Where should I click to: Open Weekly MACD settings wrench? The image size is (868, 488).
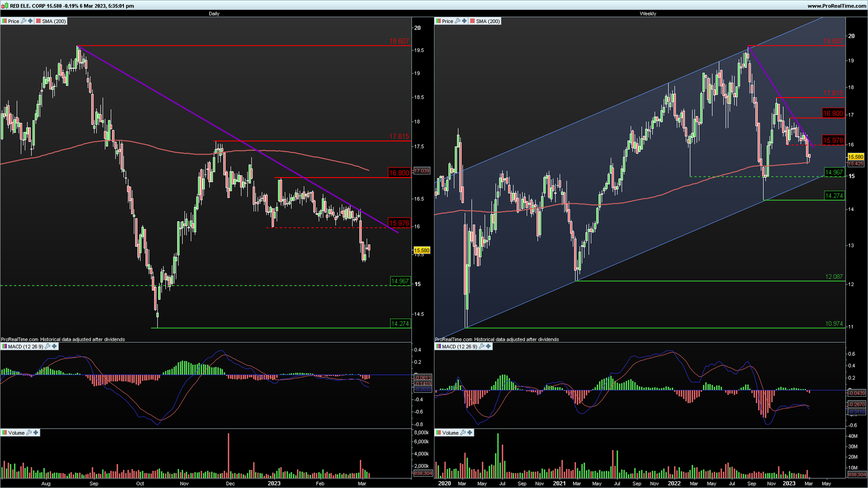[481, 346]
